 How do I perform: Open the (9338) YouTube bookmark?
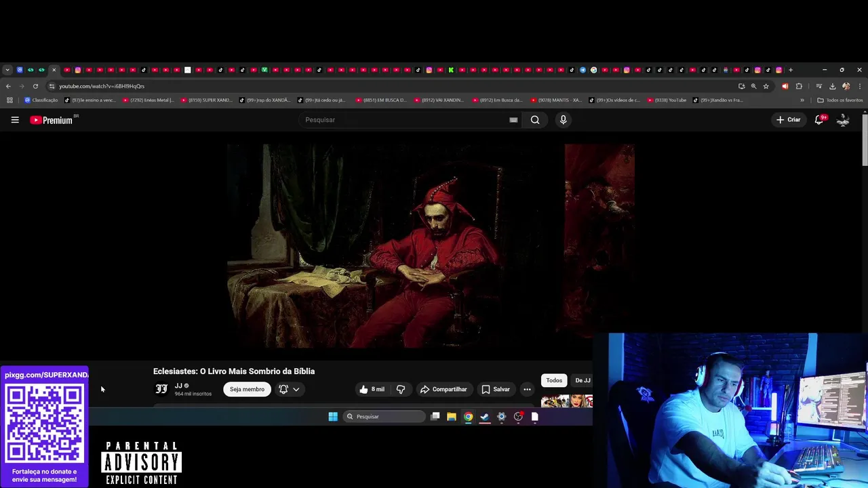point(667,100)
